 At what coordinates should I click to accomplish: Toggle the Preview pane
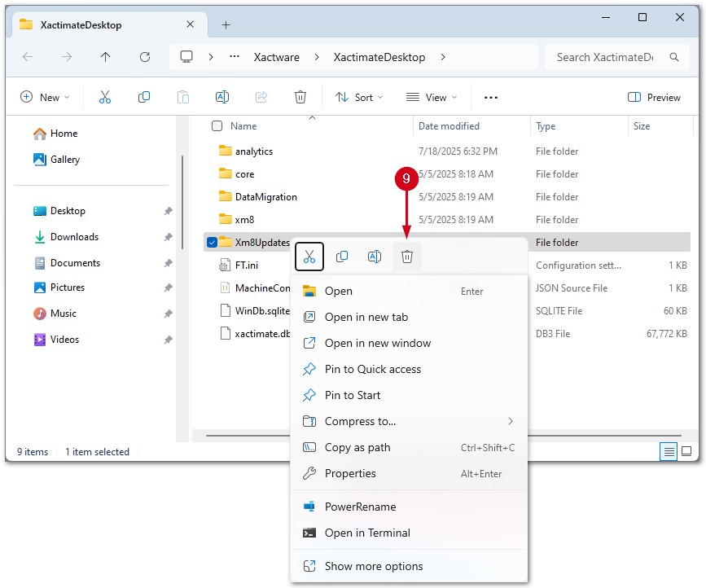pos(654,97)
